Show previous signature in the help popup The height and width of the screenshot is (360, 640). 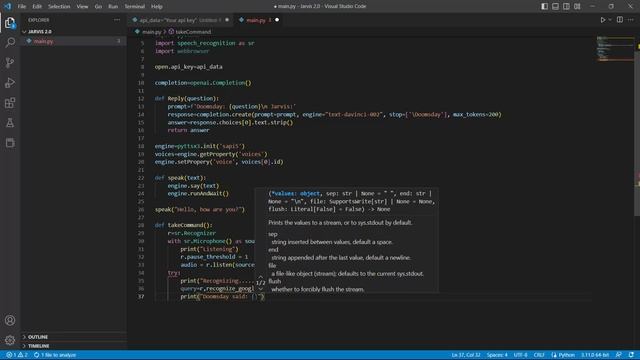[261, 277]
